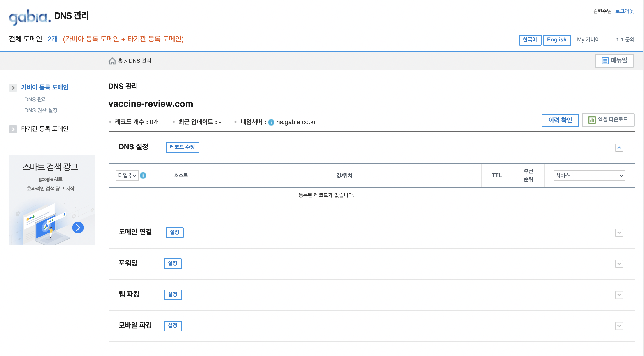
Task: Download records with 엑셀 다운로드
Action: pos(608,120)
